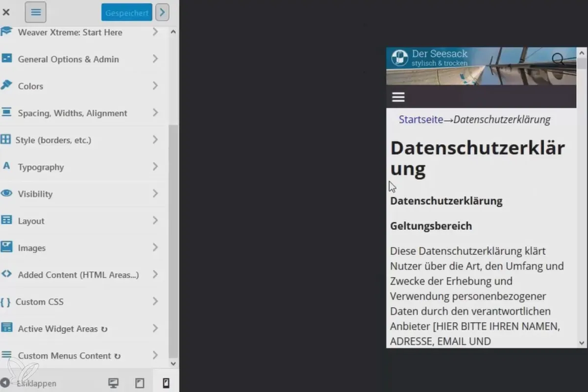The width and height of the screenshot is (588, 392).
Task: Click the sidebar scrollbar up arrow
Action: click(x=173, y=32)
